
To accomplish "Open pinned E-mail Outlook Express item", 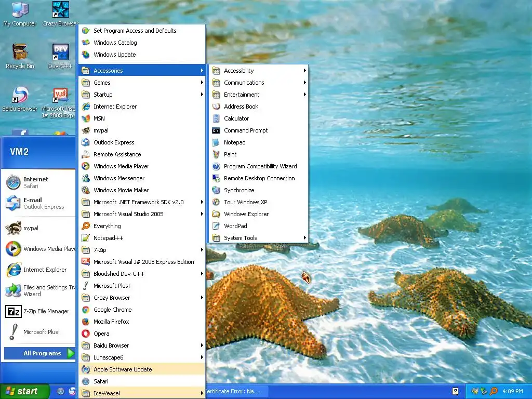I will pyautogui.click(x=39, y=203).
